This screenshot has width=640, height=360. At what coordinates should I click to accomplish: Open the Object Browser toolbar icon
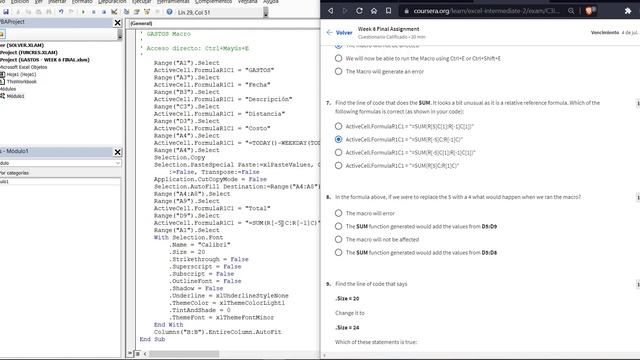(x=147, y=12)
